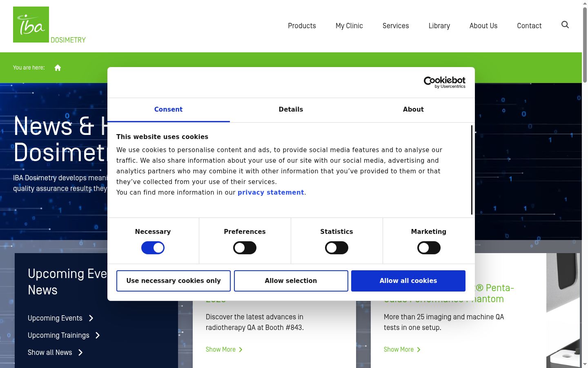Viewport: 588px width, 368px height.
Task: Open the Products navigation menu
Action: (302, 26)
